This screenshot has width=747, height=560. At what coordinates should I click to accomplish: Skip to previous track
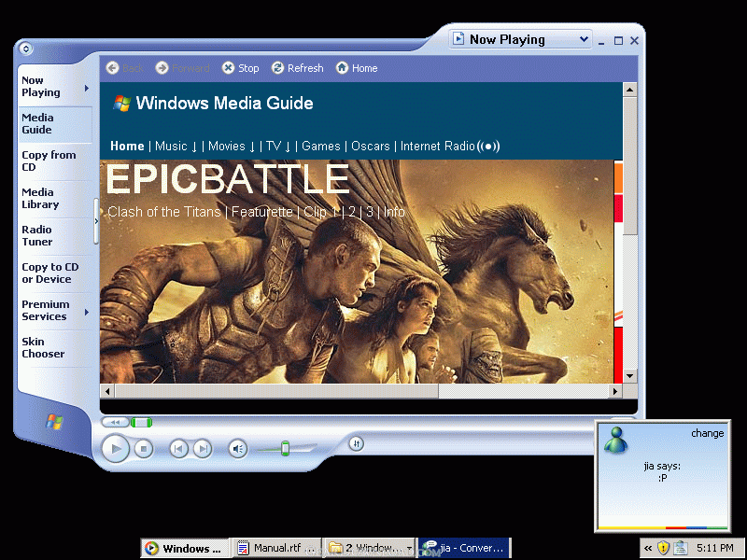pyautogui.click(x=178, y=449)
